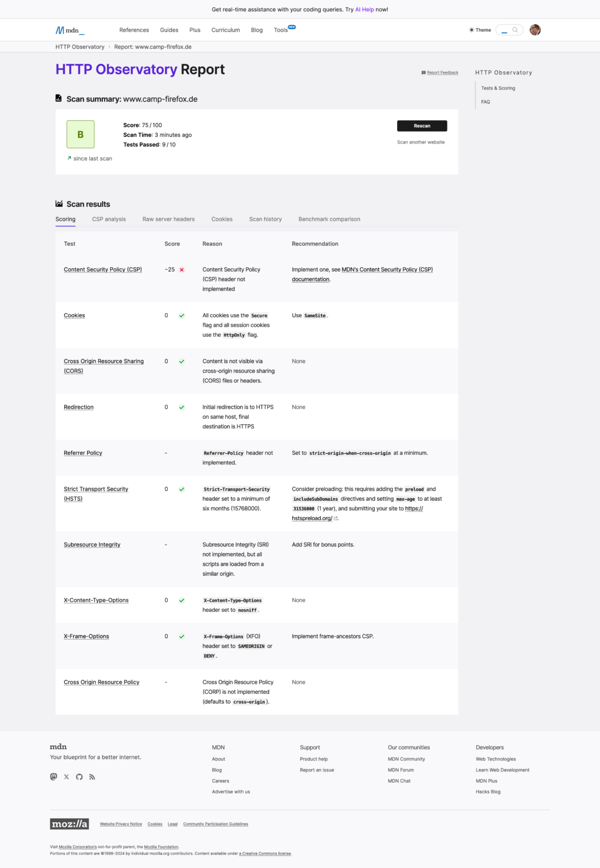Expand the Guides navigation menu

tap(169, 30)
